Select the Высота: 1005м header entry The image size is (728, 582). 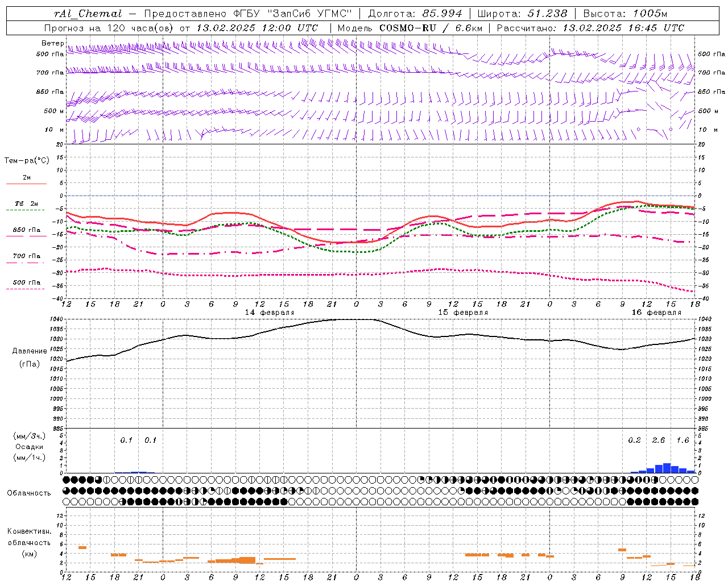[625, 14]
